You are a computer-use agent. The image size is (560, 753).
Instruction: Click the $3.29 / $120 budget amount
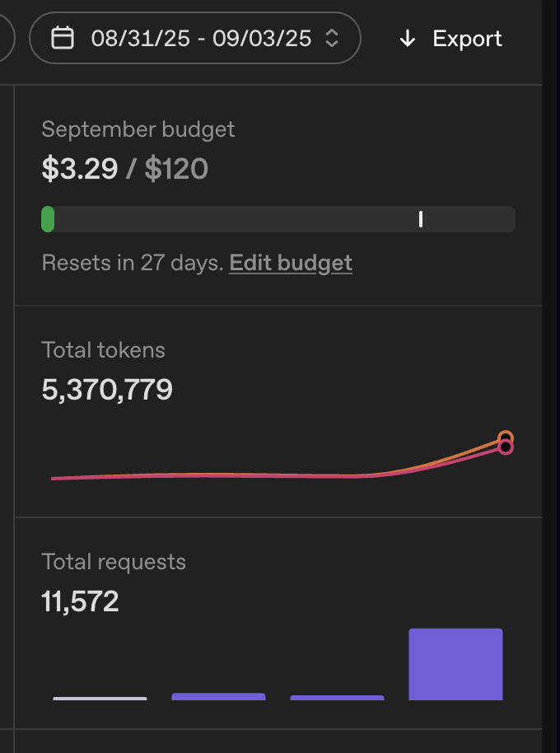(124, 169)
